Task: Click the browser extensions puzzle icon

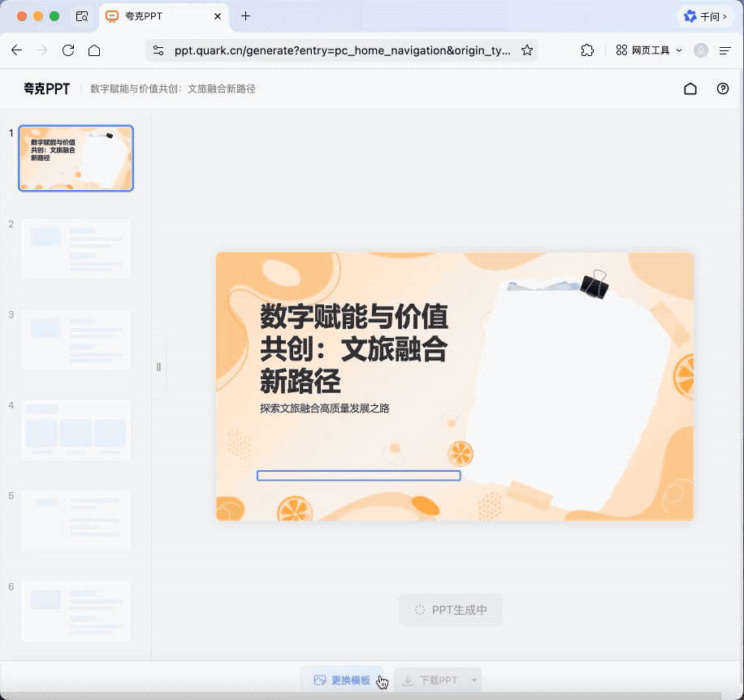Action: point(587,50)
